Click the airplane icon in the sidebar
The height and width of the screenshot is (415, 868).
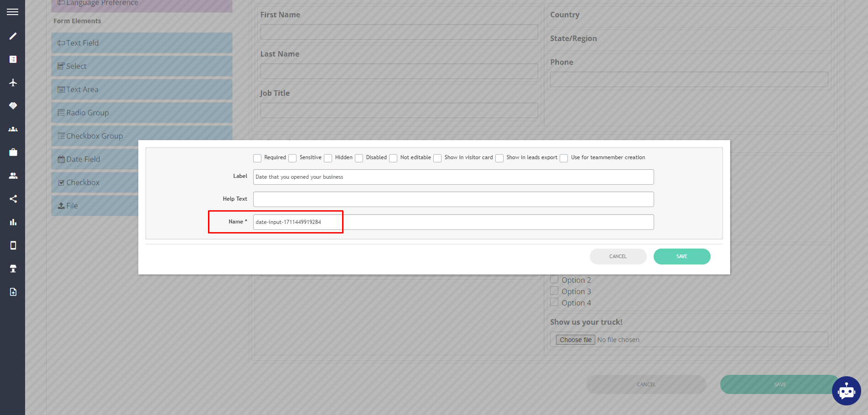[x=12, y=83]
